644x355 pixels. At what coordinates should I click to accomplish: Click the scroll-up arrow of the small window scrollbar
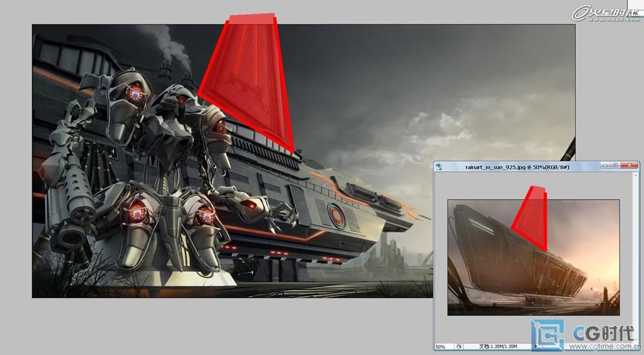[636, 175]
